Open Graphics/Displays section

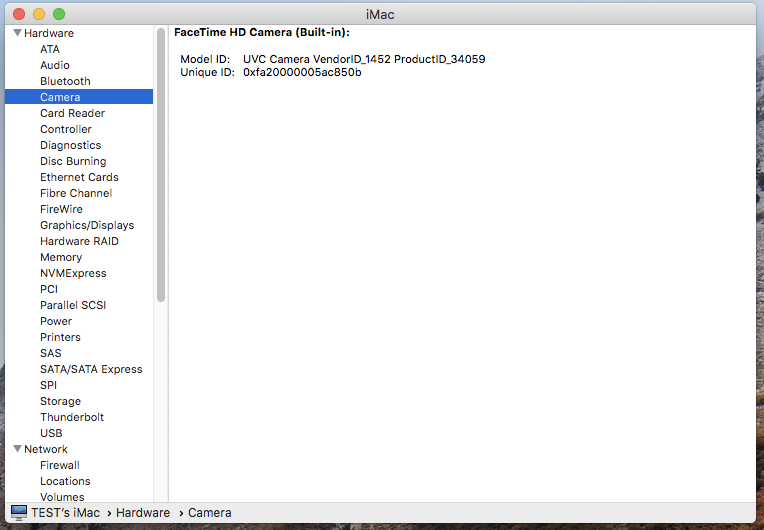point(87,225)
